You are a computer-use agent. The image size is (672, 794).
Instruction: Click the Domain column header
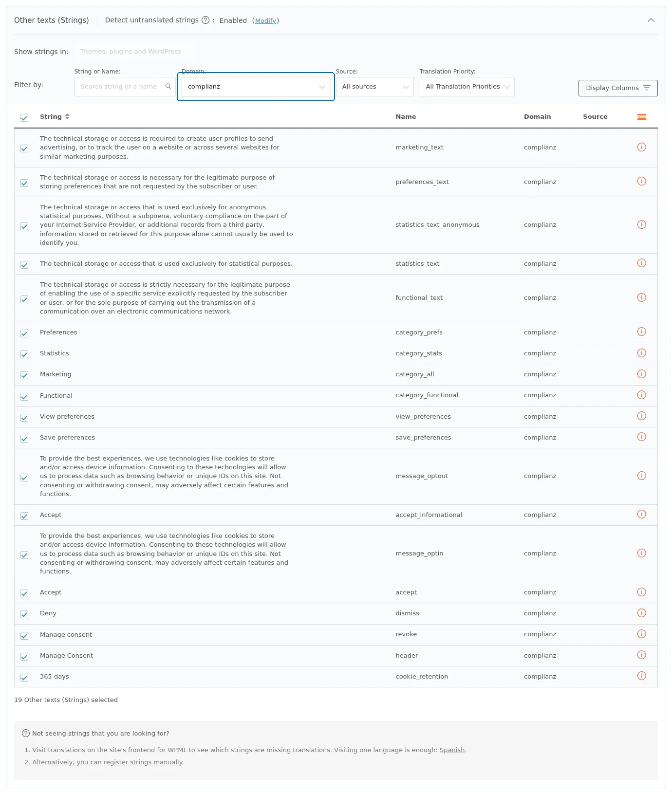click(x=538, y=117)
